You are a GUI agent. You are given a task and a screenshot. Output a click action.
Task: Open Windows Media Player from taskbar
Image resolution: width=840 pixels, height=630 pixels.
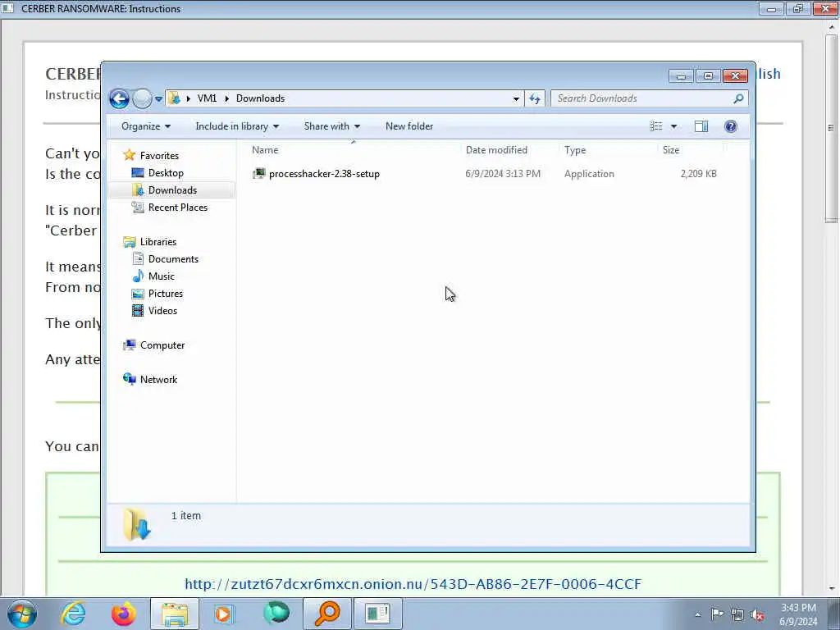tap(223, 614)
